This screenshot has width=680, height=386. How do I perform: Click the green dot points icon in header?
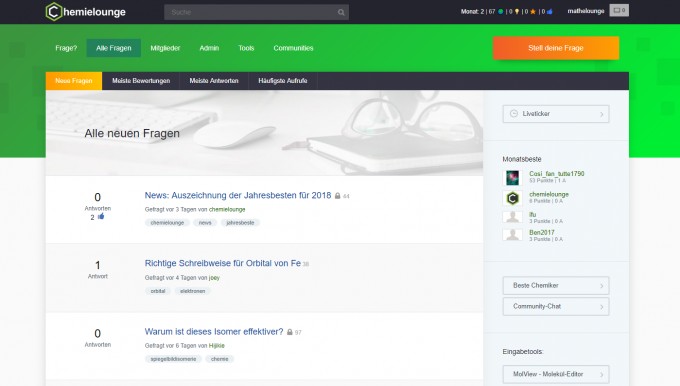point(500,12)
